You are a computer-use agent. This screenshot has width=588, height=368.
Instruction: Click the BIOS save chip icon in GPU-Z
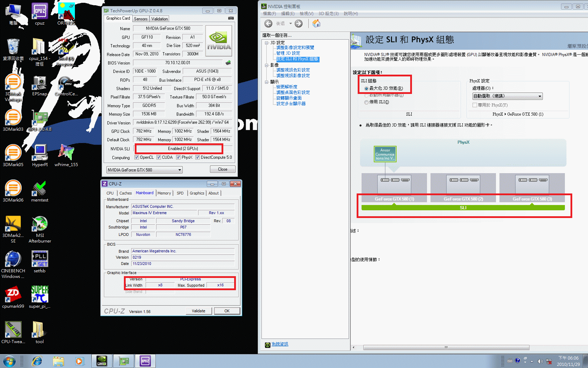[228, 63]
